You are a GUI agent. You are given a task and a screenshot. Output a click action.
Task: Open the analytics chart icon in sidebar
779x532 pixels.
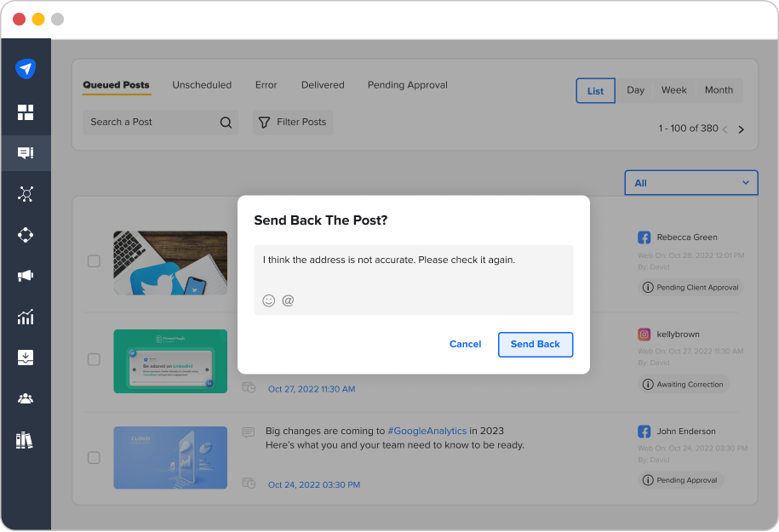tap(26, 317)
